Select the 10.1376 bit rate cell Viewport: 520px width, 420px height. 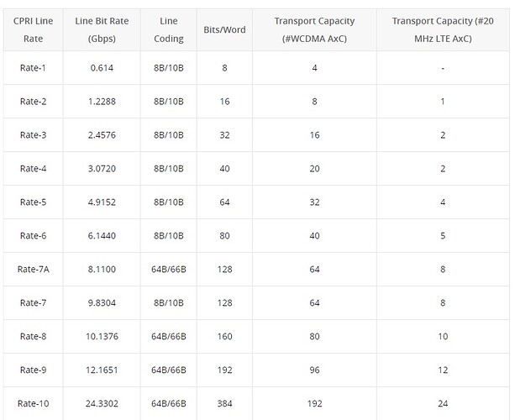click(102, 337)
